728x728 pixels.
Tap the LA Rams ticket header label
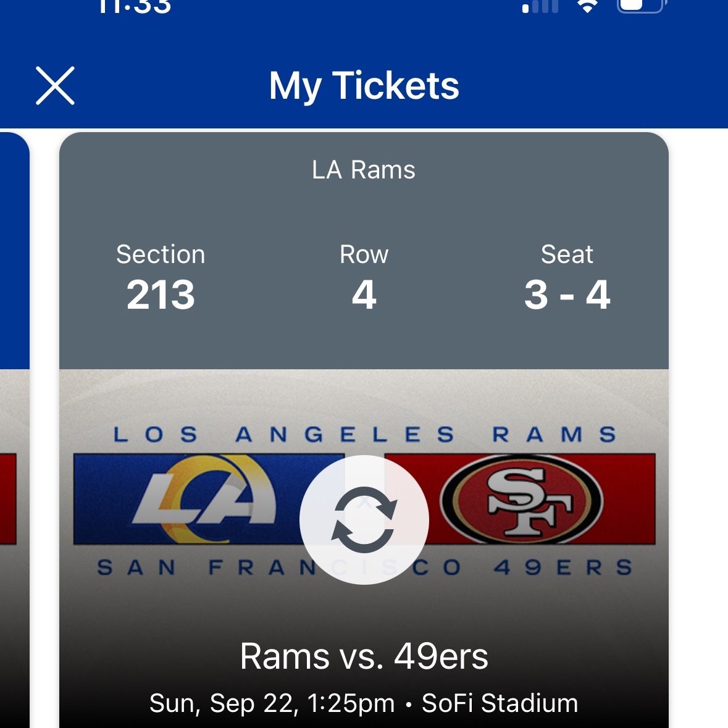coord(364,170)
